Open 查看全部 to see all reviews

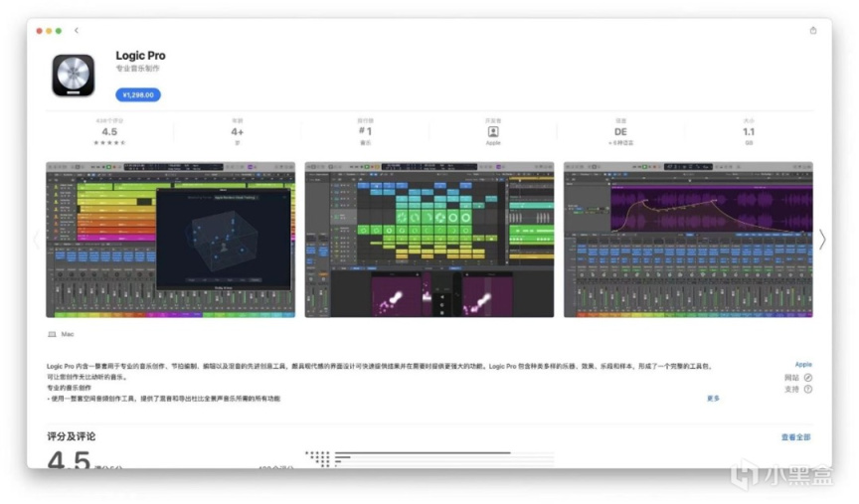795,437
